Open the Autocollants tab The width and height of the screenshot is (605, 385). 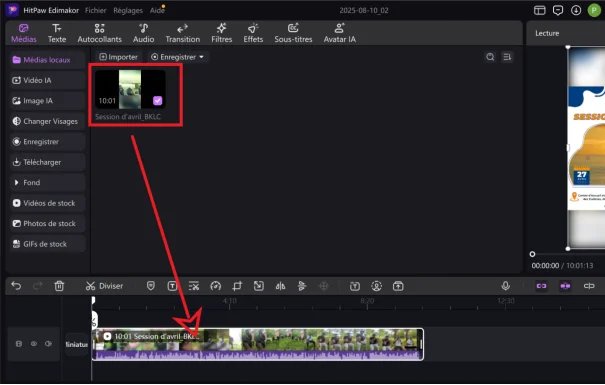(100, 33)
